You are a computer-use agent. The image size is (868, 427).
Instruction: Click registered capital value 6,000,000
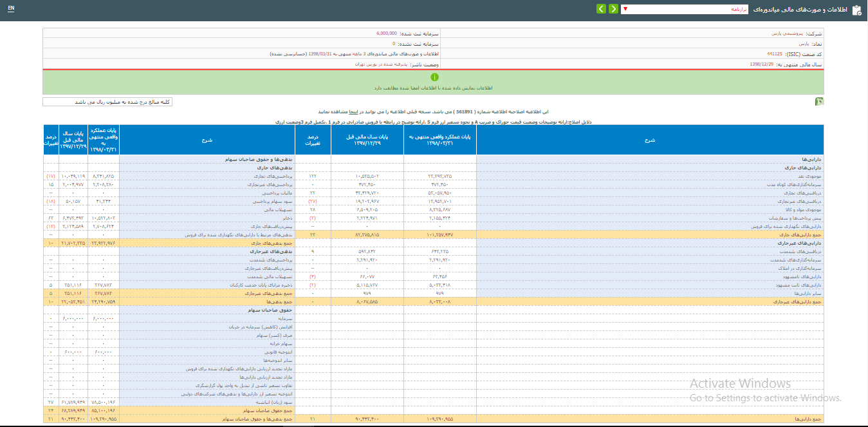pos(387,33)
